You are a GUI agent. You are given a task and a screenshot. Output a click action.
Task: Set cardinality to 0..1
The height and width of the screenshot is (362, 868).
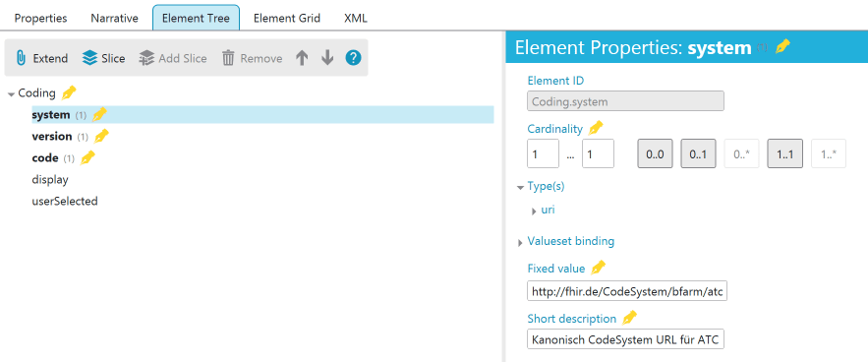(x=698, y=153)
